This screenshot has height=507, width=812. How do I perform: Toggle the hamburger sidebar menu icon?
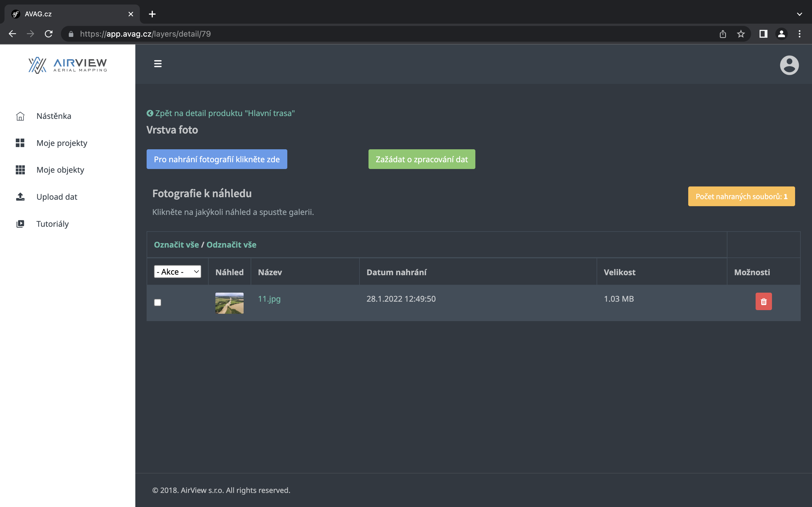point(158,64)
